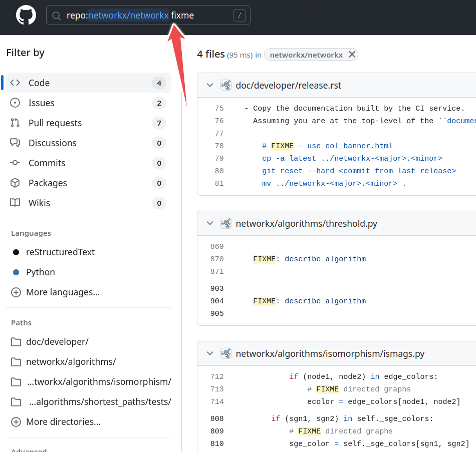Focus the repo search input field
476x452 pixels.
148,15
